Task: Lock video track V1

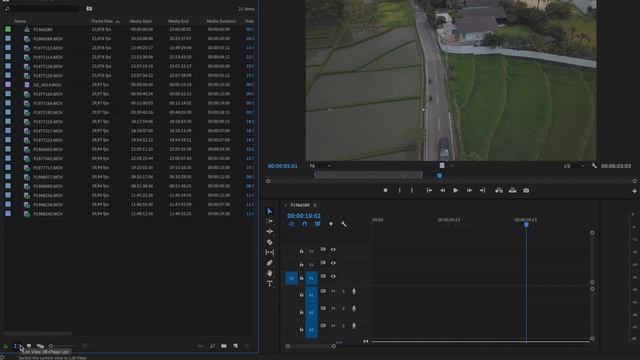Action: coord(301,278)
